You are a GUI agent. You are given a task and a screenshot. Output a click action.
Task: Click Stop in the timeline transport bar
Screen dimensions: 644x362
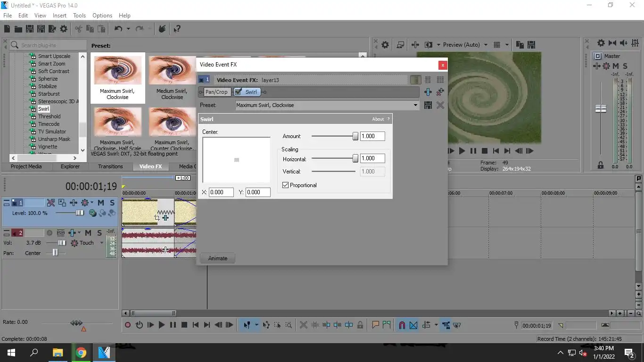(184, 325)
